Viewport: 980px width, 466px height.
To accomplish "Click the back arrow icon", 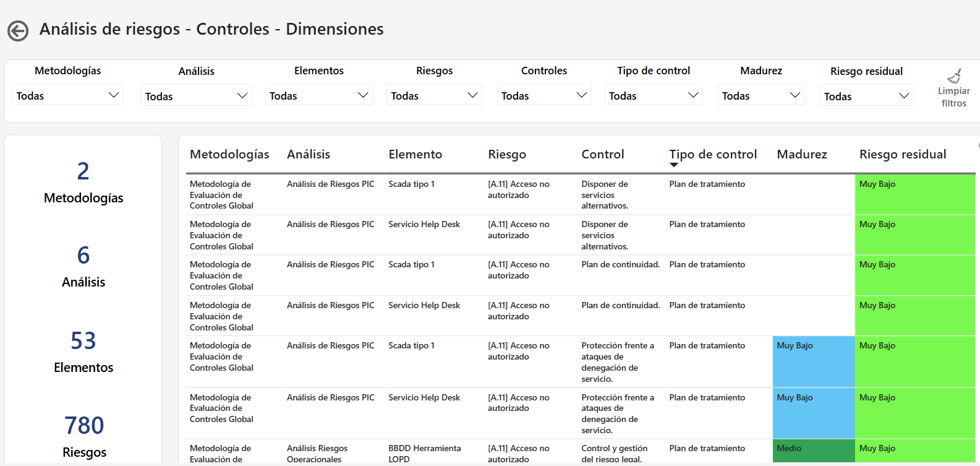I will point(18,30).
